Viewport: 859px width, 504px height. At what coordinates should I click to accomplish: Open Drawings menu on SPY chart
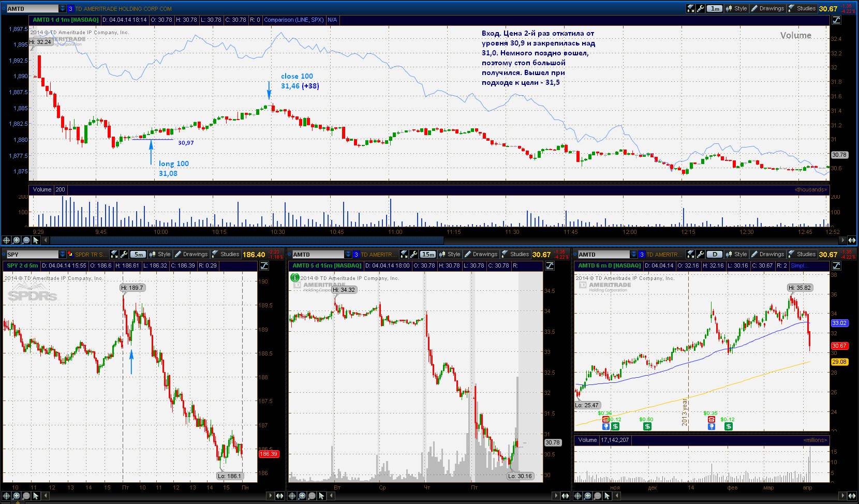191,254
